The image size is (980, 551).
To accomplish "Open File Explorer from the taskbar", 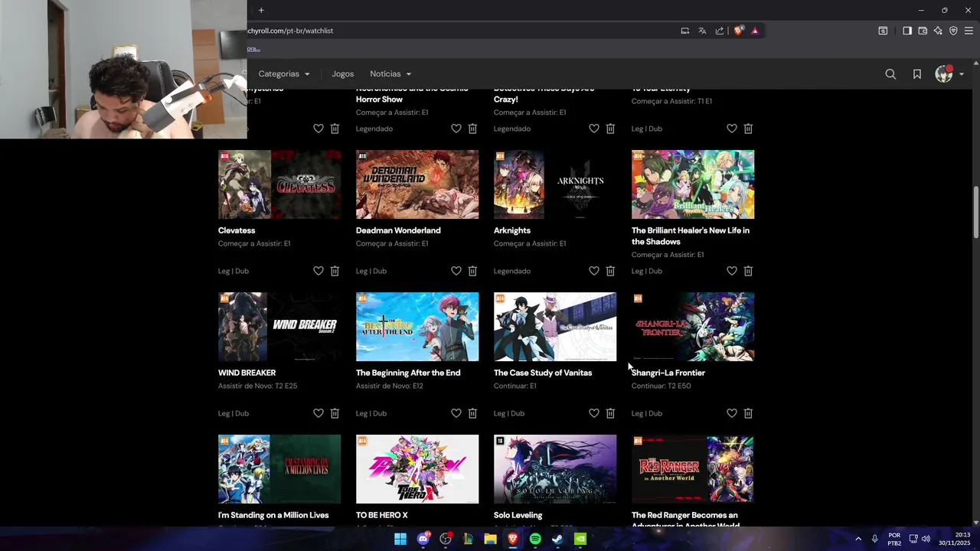I will coord(490,539).
